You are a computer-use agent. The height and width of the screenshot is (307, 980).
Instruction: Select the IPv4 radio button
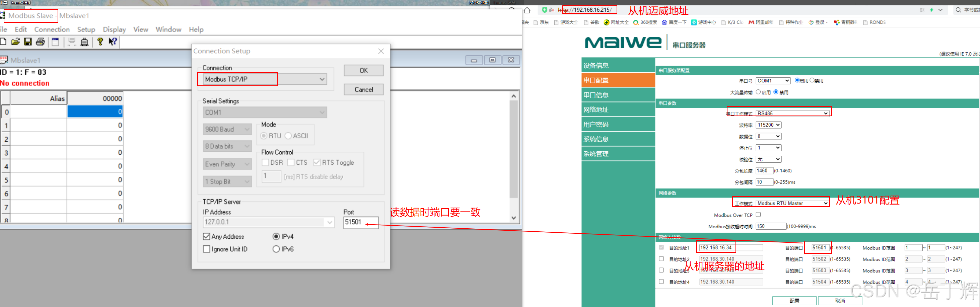pyautogui.click(x=276, y=237)
